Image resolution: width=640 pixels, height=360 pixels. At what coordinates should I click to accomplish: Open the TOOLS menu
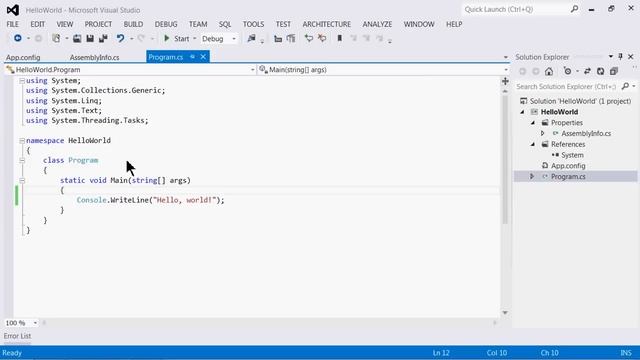(x=253, y=24)
